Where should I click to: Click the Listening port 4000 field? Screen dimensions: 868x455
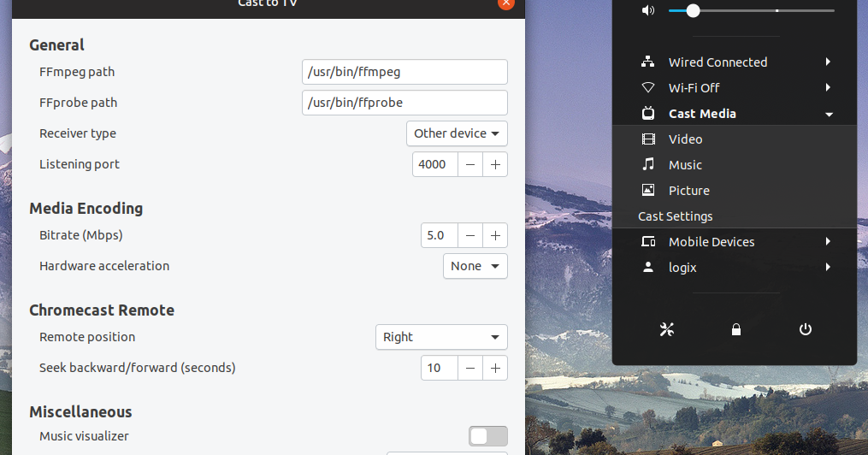(x=435, y=164)
